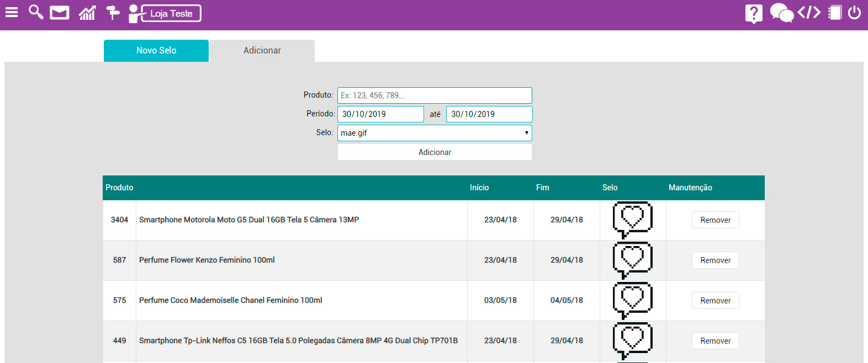Open the help question mark icon
This screenshot has height=363, width=868.
[x=754, y=13]
